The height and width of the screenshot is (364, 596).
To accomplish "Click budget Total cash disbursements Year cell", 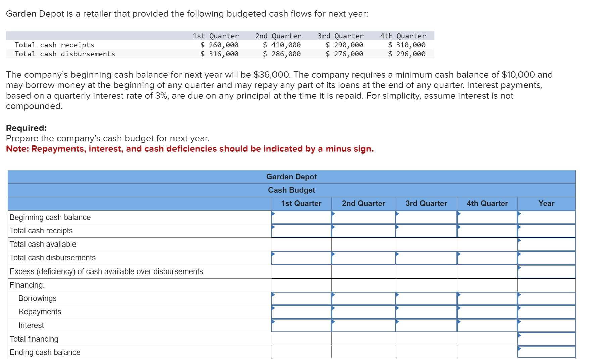I will click(546, 258).
